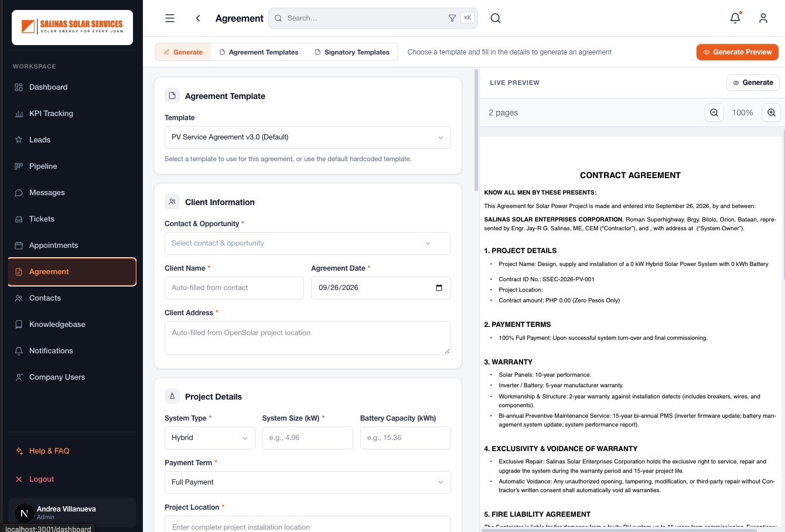Go to Leads page
Viewport: 785px width, 532px height.
pos(72,140)
